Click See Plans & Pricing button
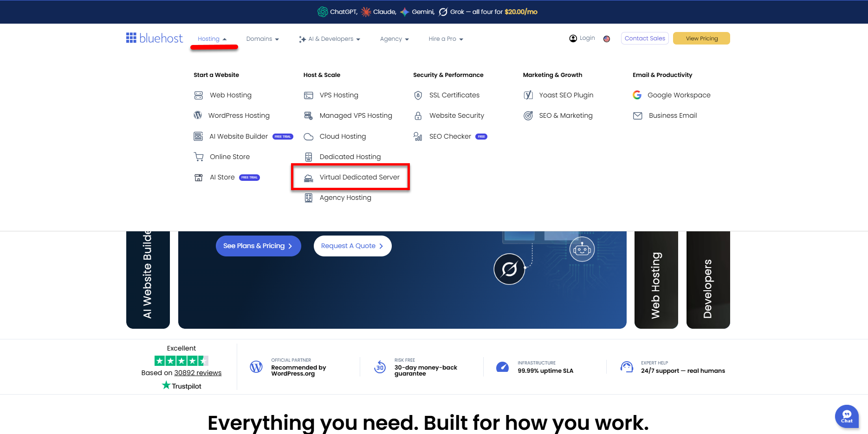 click(x=259, y=246)
